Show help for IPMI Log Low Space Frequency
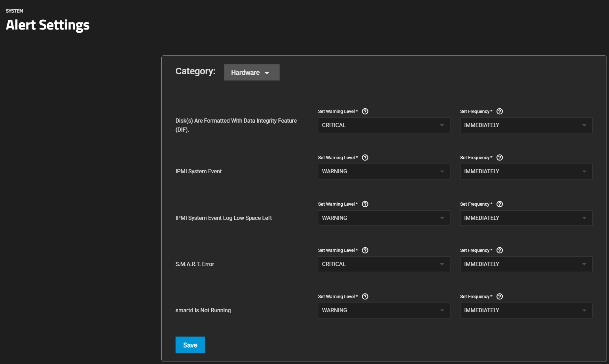Image resolution: width=609 pixels, height=364 pixels. [x=500, y=204]
